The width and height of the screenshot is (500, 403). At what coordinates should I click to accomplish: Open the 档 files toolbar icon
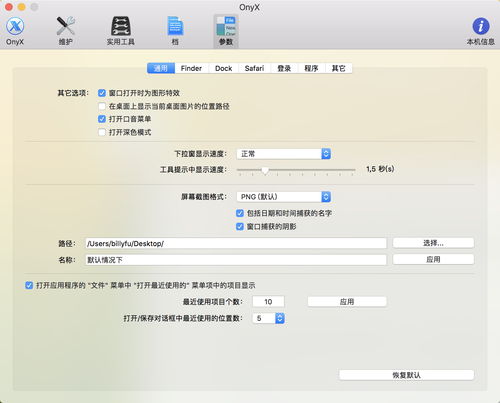tap(175, 31)
